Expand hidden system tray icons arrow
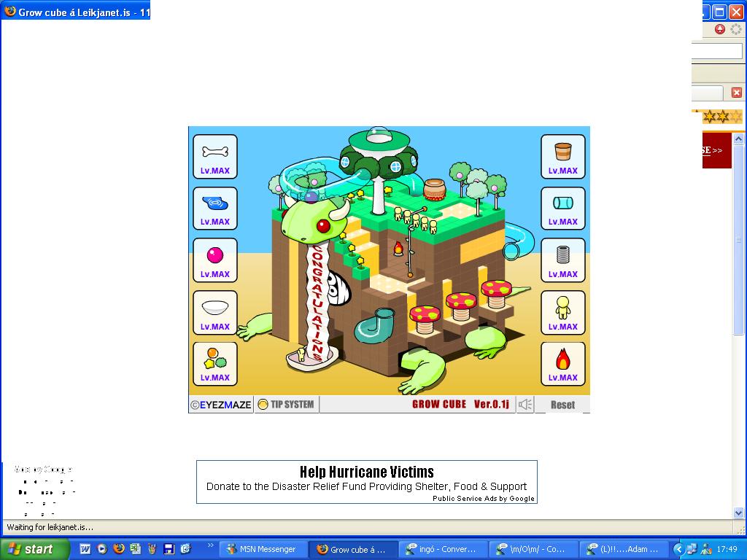 pos(678,550)
